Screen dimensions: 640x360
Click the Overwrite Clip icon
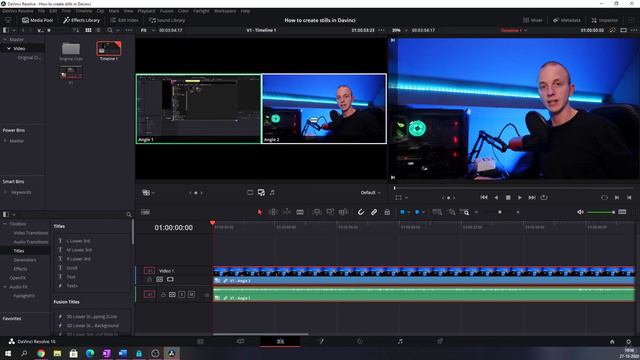(330, 212)
